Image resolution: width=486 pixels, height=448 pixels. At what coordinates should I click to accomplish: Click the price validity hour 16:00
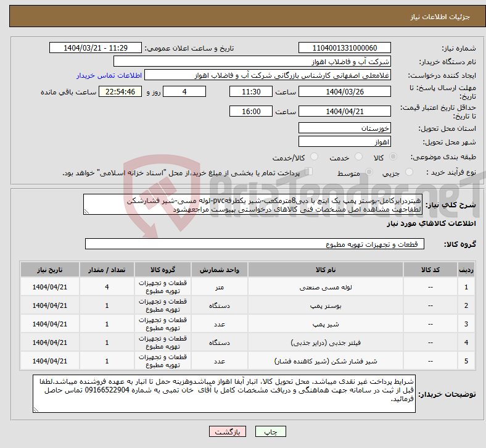(x=251, y=111)
